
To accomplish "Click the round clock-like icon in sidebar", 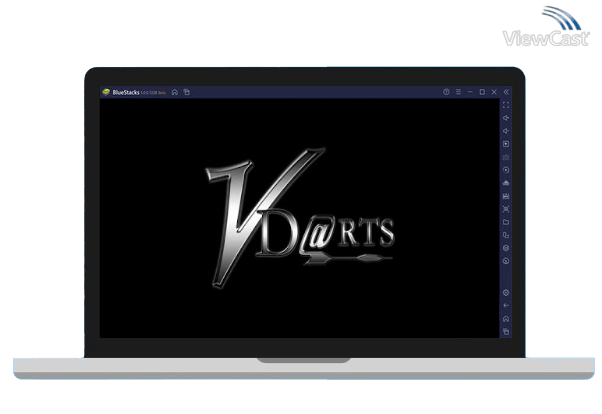I will click(506, 261).
